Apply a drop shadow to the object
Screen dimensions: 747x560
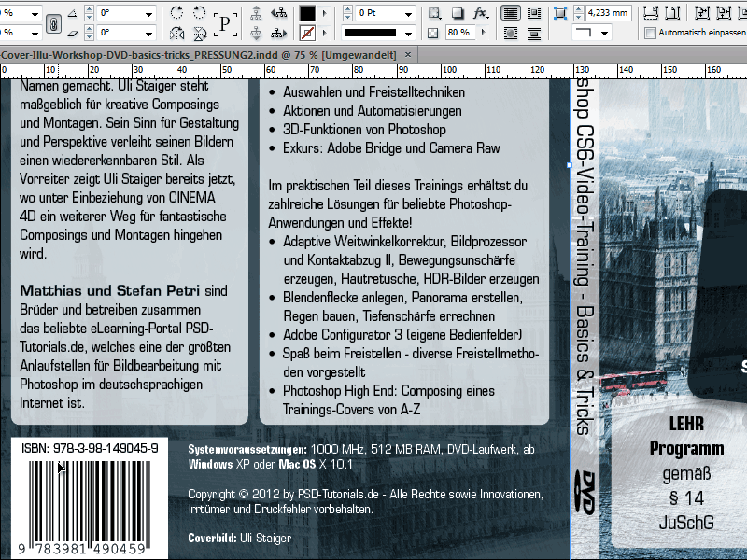click(x=458, y=13)
